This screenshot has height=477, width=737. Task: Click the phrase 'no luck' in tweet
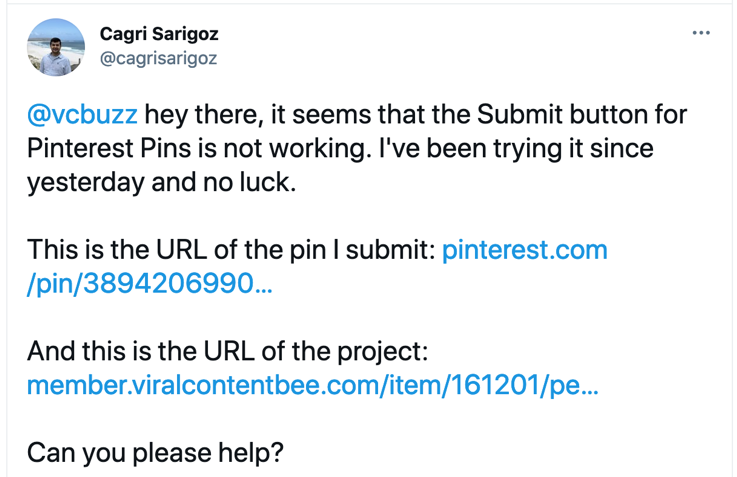click(x=266, y=183)
